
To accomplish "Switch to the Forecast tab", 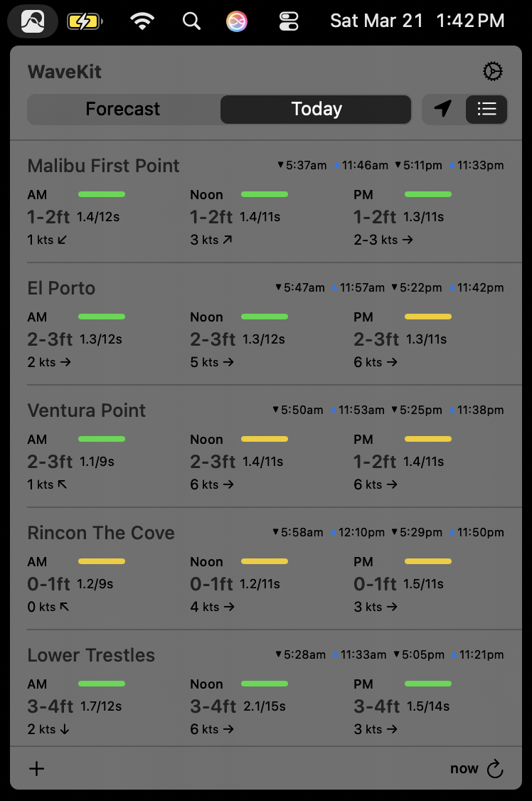I will (123, 109).
